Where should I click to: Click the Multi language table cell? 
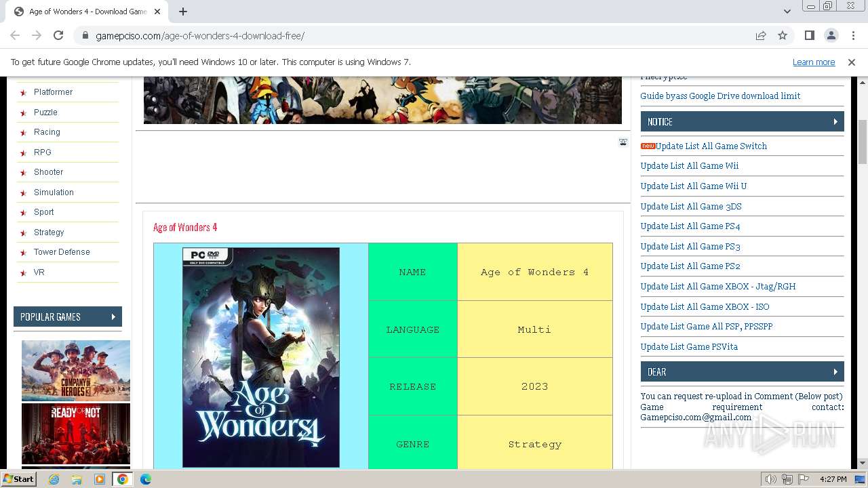(x=535, y=329)
